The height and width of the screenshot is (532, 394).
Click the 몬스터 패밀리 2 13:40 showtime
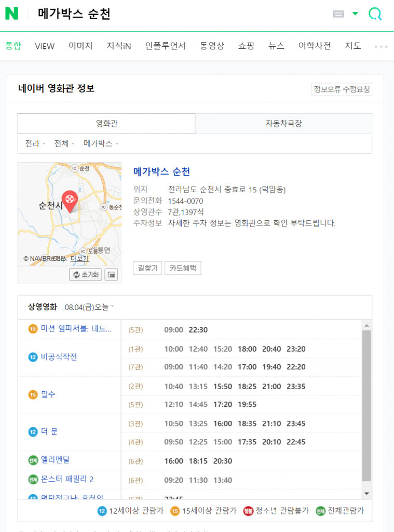coord(222,481)
